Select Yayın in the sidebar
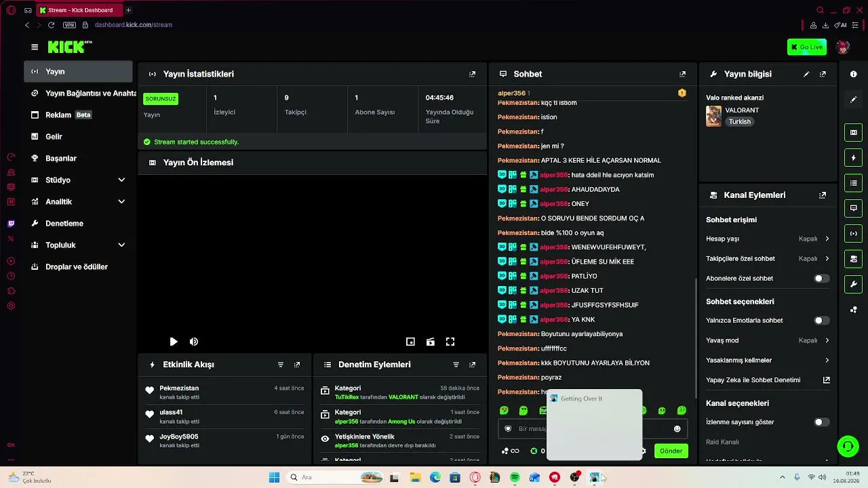 click(78, 71)
